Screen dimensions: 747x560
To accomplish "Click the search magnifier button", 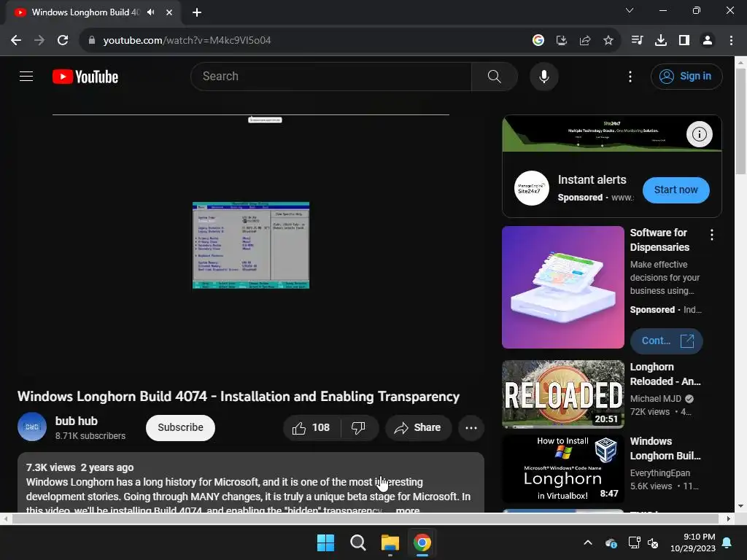I will [494, 76].
